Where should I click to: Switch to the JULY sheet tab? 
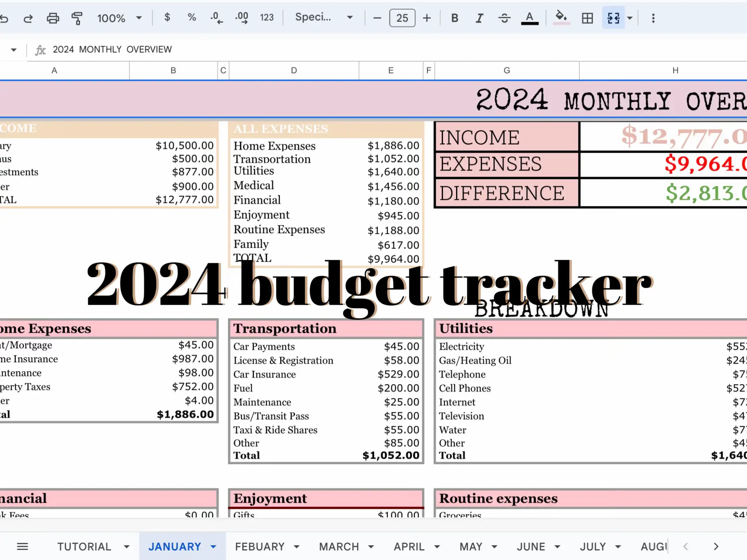tap(593, 546)
